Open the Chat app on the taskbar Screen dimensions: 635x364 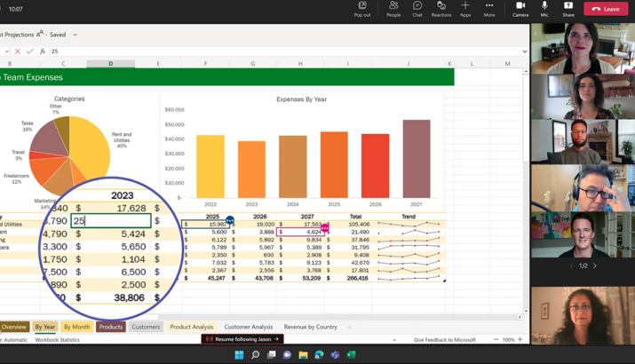[287, 355]
